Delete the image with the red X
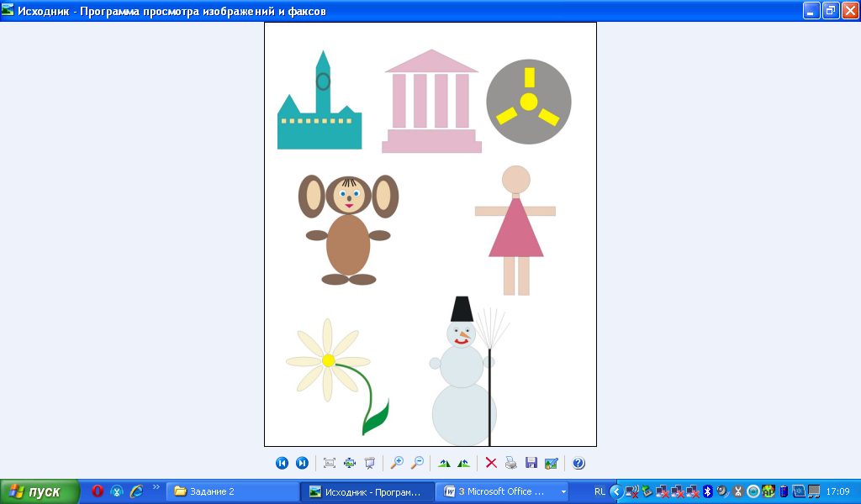This screenshot has width=861, height=504. pos(491,463)
